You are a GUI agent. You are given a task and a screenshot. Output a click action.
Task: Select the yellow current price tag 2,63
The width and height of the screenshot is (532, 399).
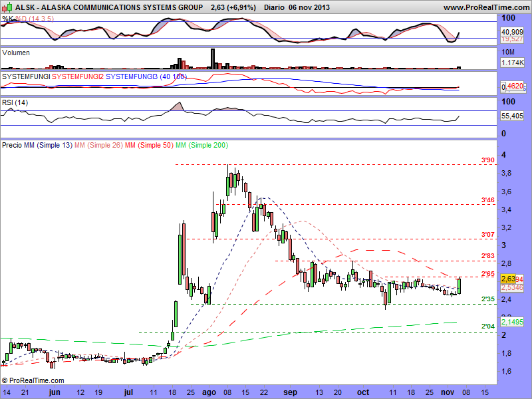pos(508,279)
